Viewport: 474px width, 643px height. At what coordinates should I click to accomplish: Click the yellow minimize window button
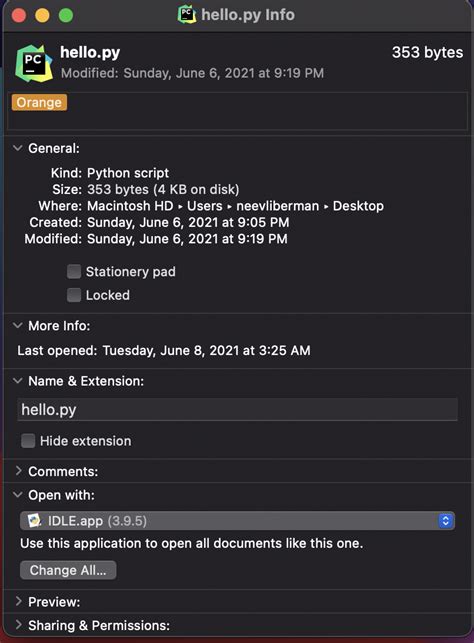[42, 16]
